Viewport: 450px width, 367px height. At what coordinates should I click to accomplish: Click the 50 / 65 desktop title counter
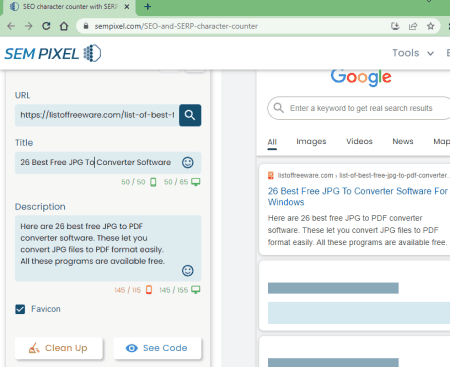[176, 182]
